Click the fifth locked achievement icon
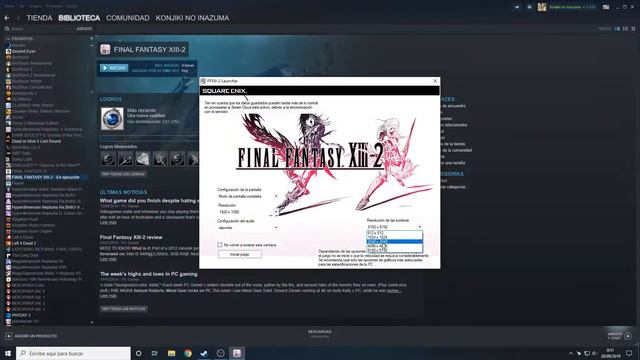The width and height of the screenshot is (640, 360). pos(177,159)
